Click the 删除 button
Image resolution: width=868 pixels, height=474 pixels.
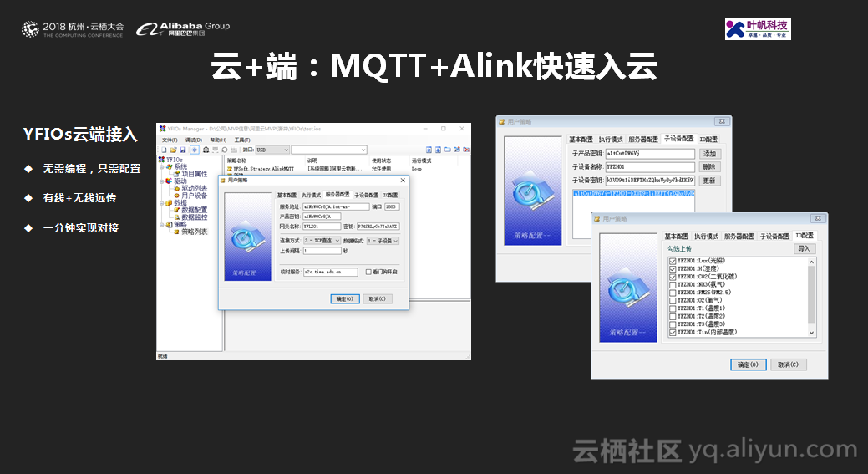click(x=709, y=167)
